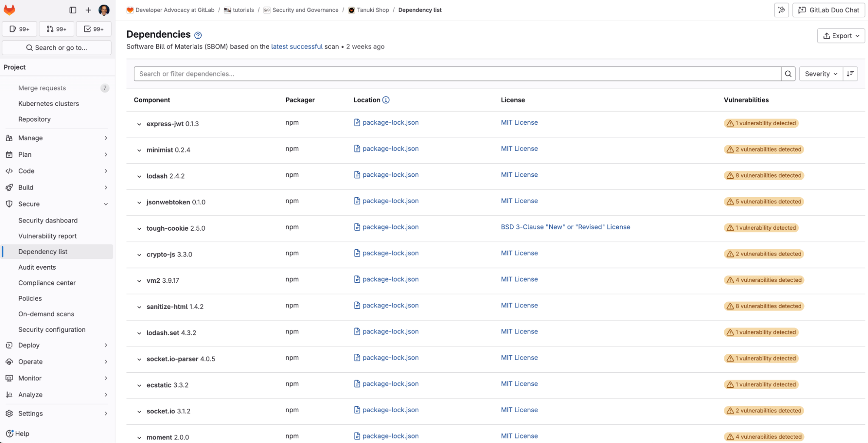Click the Help icon in sidebar
868x443 pixels.
[10, 433]
